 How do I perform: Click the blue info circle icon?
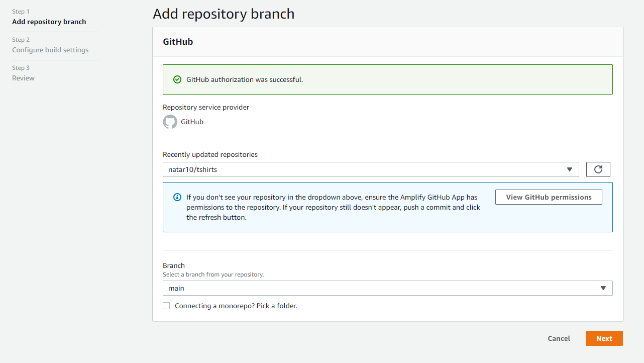pos(177,197)
